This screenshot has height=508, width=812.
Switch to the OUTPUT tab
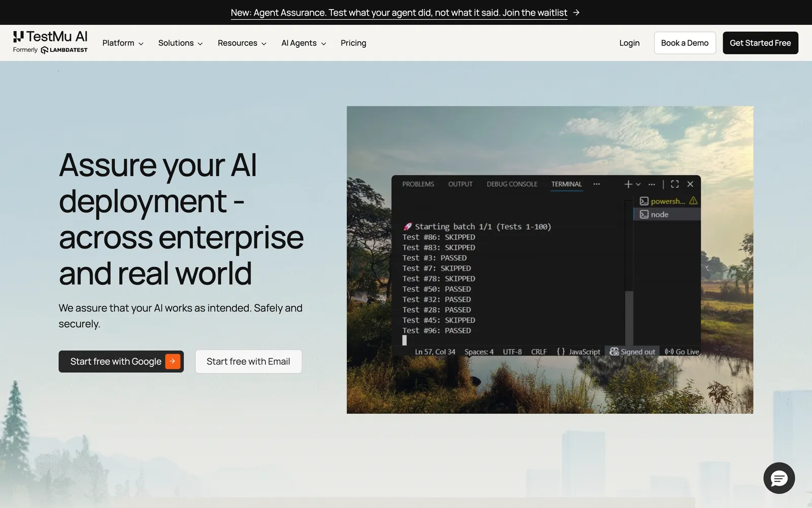[460, 184]
